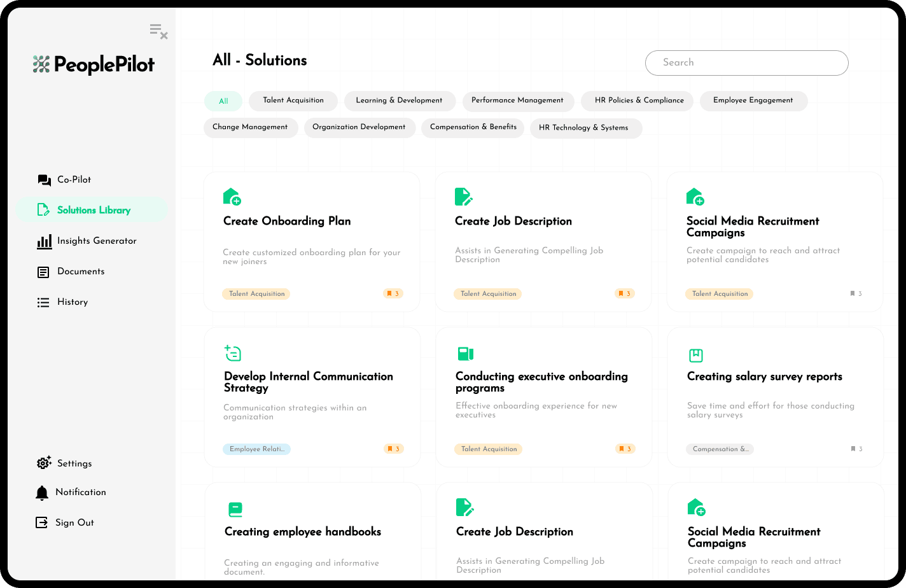Click the Create Onboarding Plan card icon

point(232,195)
